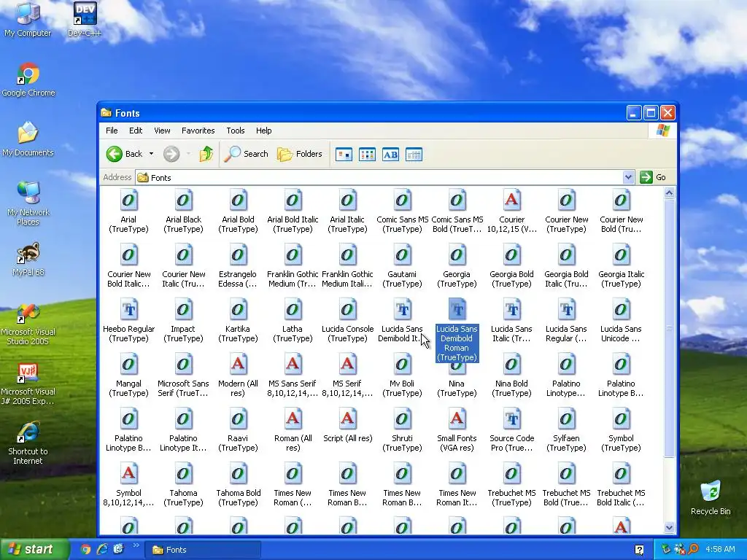Click the scroll down arrow

[669, 527]
